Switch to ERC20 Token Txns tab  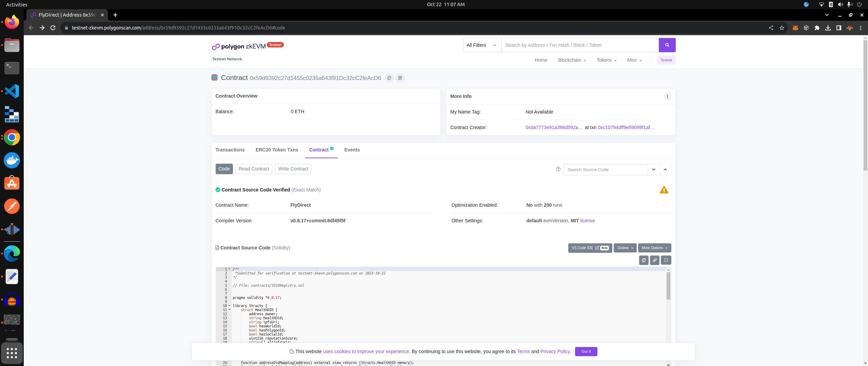click(277, 150)
